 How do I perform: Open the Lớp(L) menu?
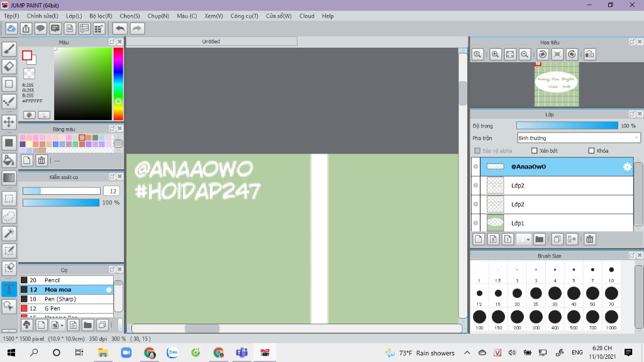click(74, 16)
